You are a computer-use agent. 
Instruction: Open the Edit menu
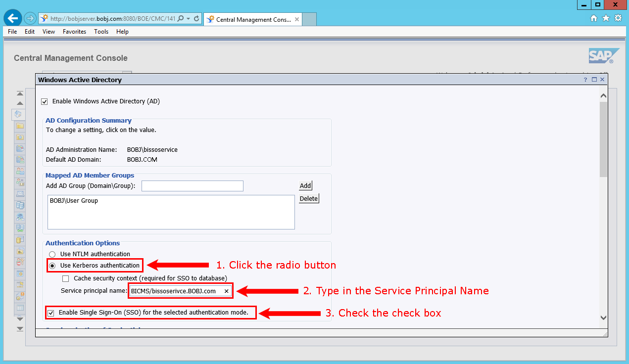pos(30,32)
